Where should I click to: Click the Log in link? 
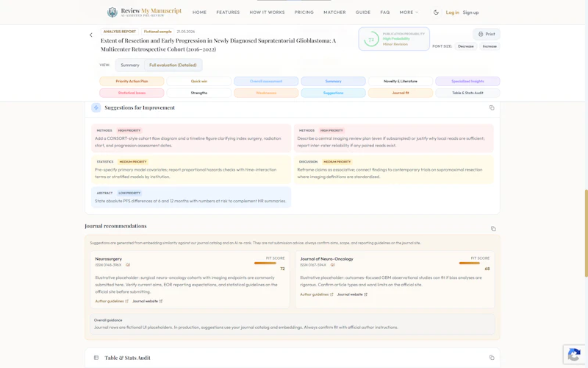point(452,13)
